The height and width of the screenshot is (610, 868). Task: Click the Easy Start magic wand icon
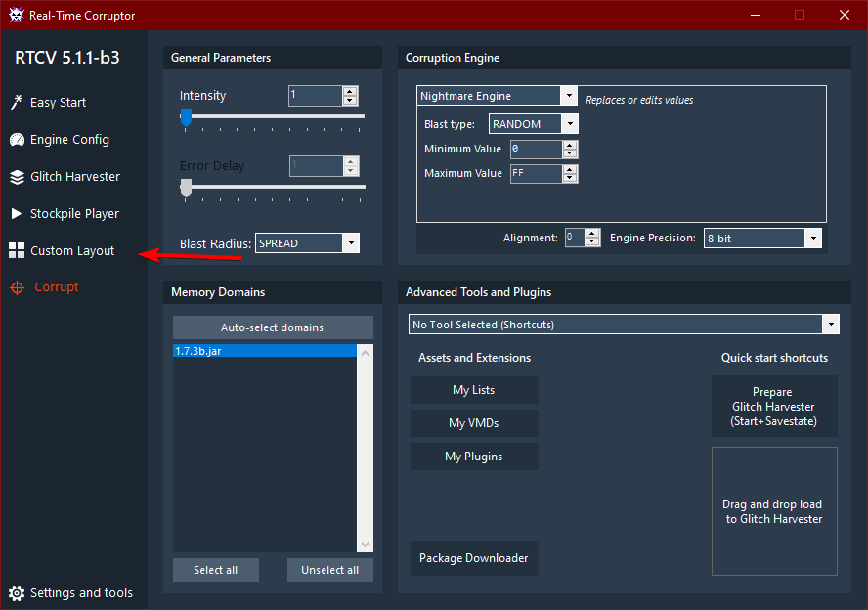17,103
